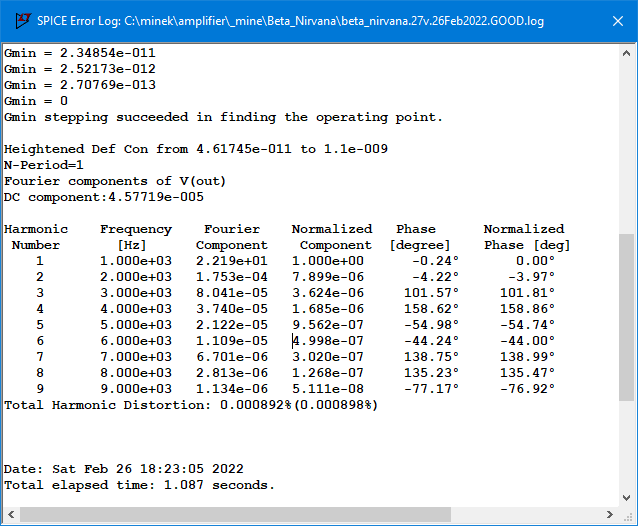Click the 'Heightened Def Con' line
638x526 pixels.
[x=196, y=149]
